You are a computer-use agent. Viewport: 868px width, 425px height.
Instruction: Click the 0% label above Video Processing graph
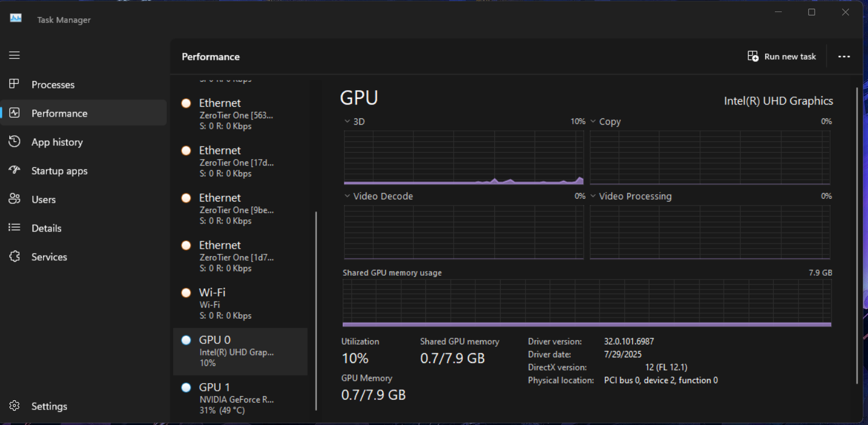click(827, 196)
